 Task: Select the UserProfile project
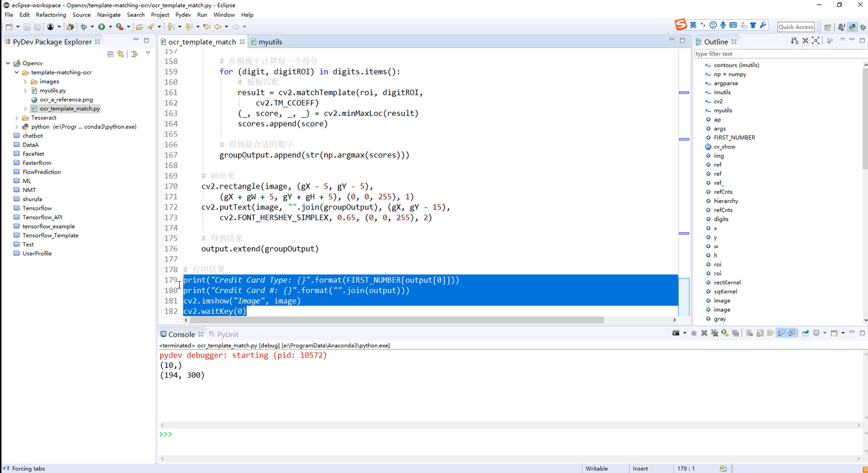pyautogui.click(x=37, y=254)
